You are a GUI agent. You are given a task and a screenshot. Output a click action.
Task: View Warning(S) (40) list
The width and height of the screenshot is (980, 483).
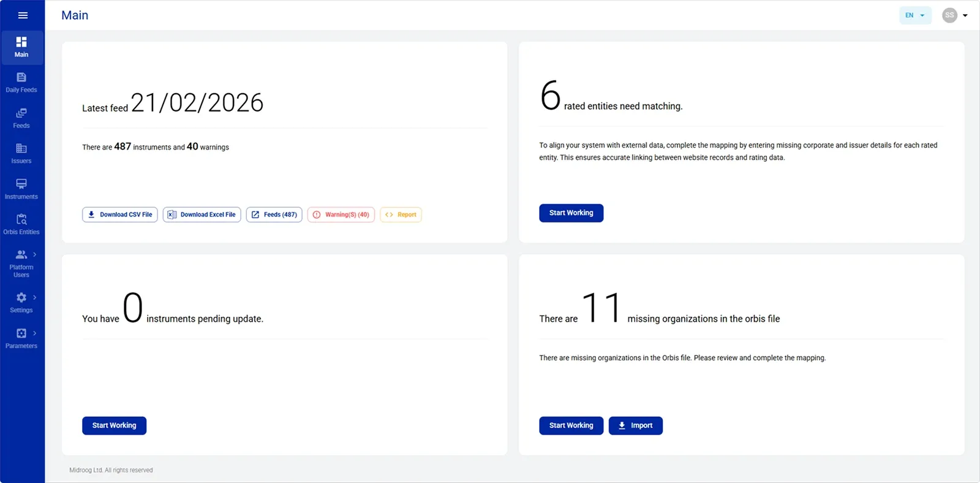pyautogui.click(x=341, y=215)
